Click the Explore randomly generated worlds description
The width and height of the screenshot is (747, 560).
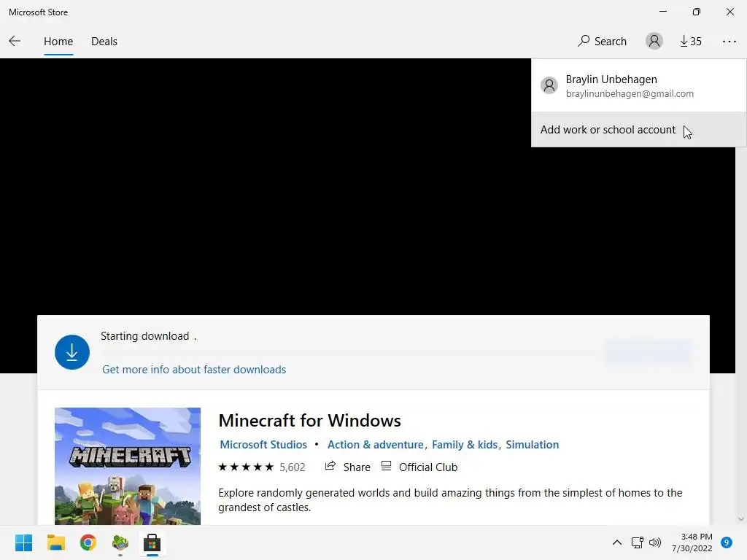pos(450,500)
